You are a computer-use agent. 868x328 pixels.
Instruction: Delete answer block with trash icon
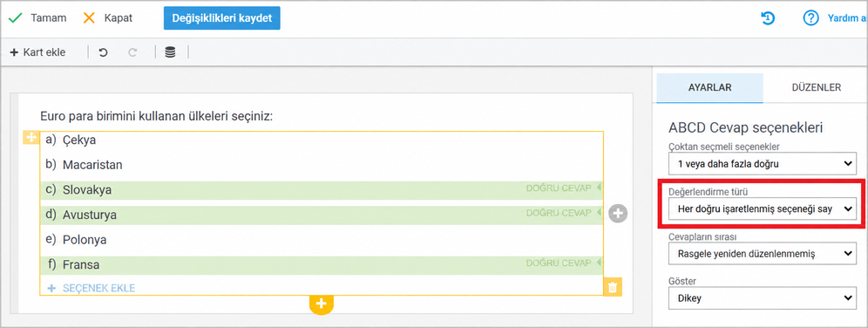click(x=613, y=287)
